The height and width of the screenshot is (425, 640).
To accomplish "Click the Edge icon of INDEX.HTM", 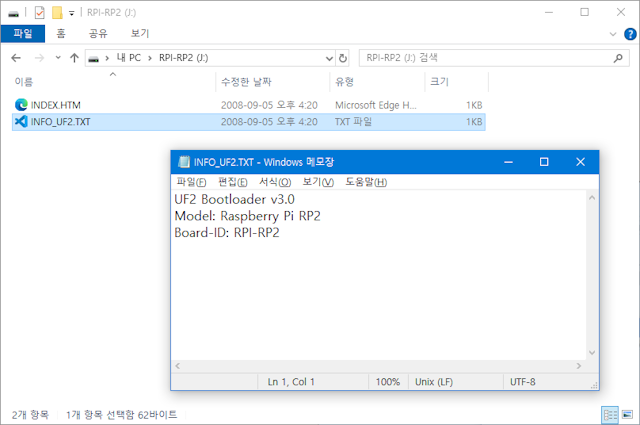I will click(21, 105).
